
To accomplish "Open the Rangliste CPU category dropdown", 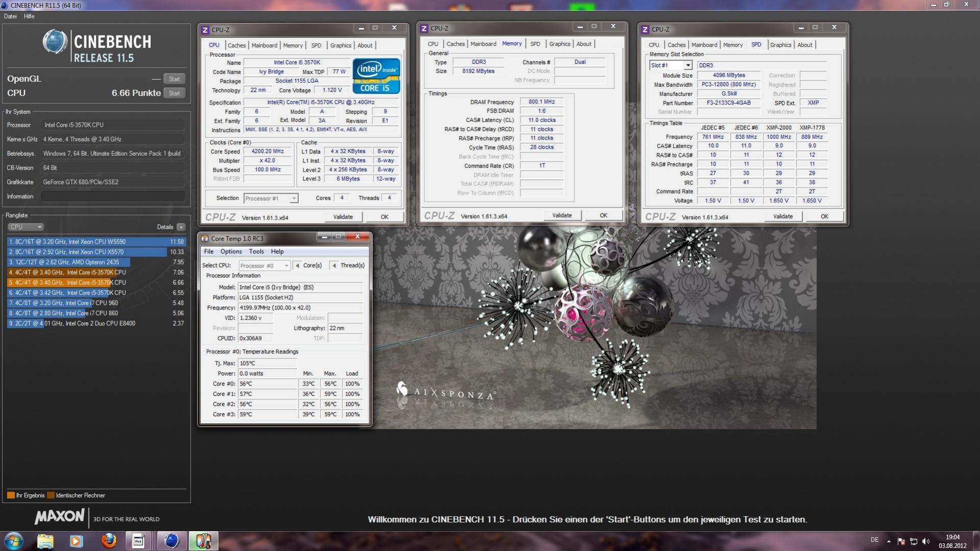I will (26, 227).
